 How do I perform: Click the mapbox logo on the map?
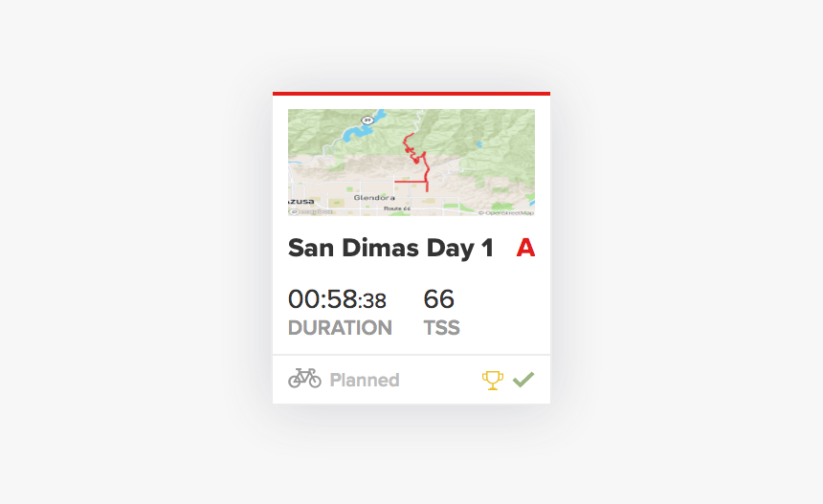coord(311,212)
